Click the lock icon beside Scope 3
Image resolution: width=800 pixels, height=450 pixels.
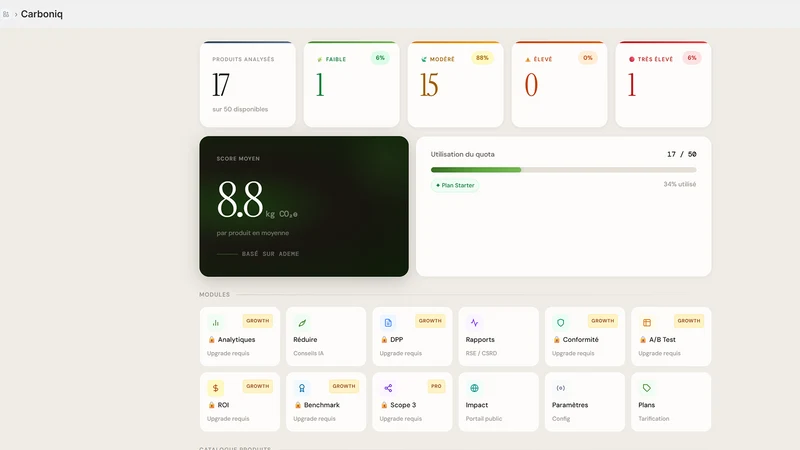click(x=384, y=405)
